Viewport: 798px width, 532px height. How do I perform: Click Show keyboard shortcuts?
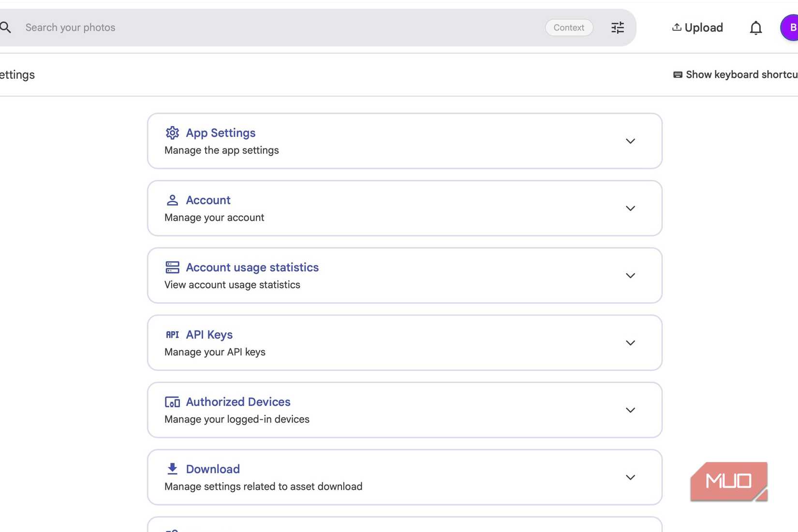tap(736, 74)
